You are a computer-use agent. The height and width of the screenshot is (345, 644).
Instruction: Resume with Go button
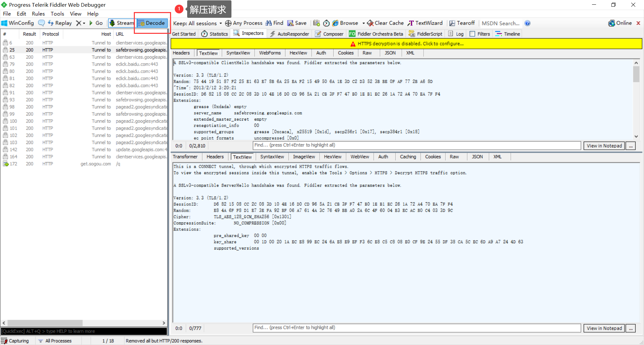coord(96,23)
